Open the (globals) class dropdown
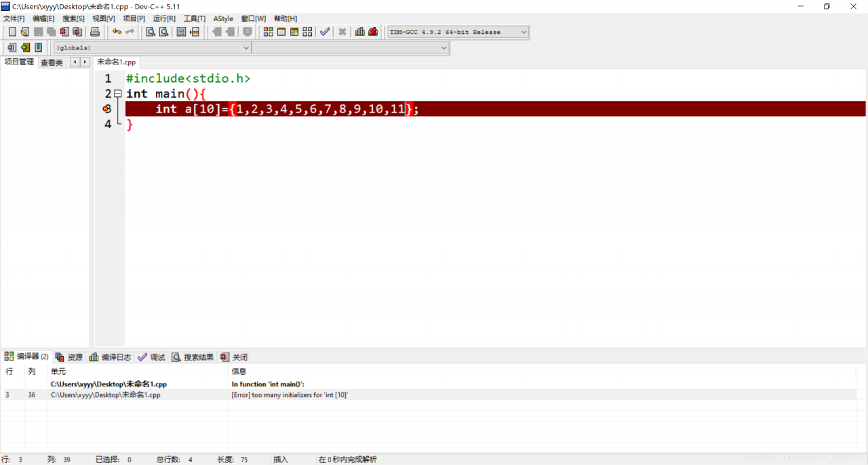This screenshot has height=465, width=868. pos(153,47)
